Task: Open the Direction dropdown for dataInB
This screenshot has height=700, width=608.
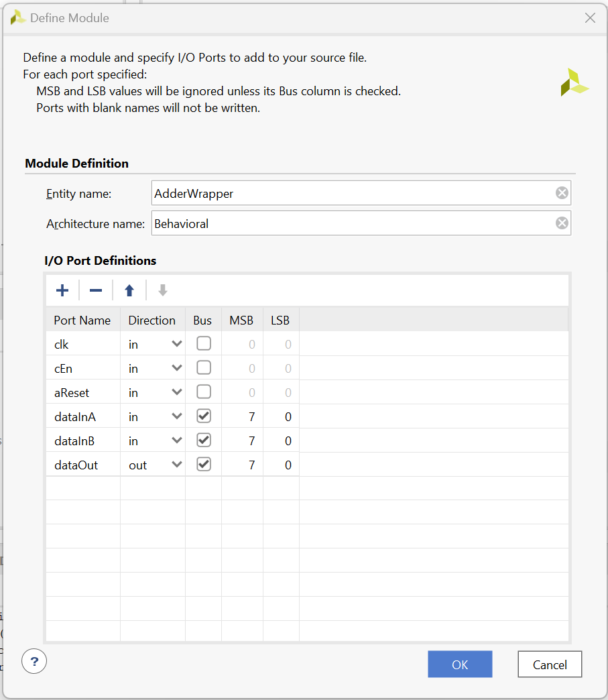Action: coord(176,440)
